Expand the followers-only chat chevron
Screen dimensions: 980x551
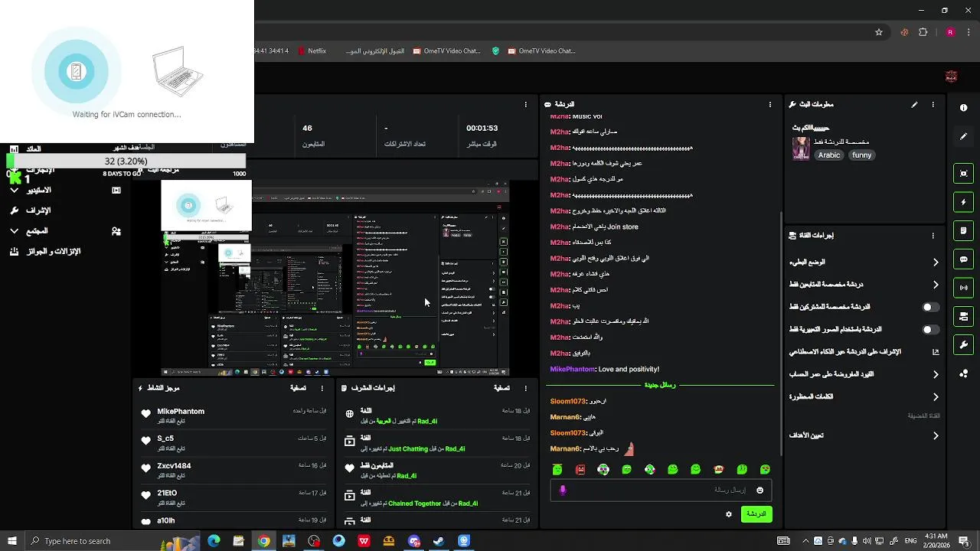[x=936, y=285]
